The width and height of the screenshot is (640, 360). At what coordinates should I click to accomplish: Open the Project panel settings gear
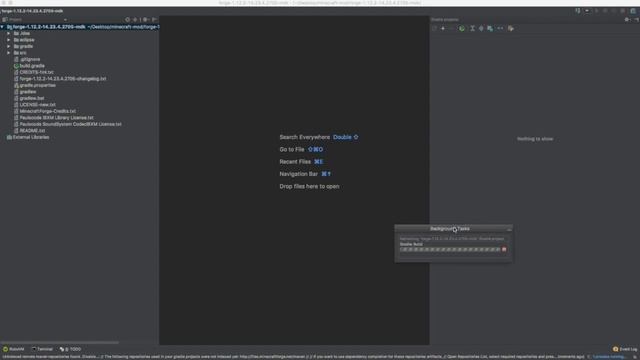[145, 20]
